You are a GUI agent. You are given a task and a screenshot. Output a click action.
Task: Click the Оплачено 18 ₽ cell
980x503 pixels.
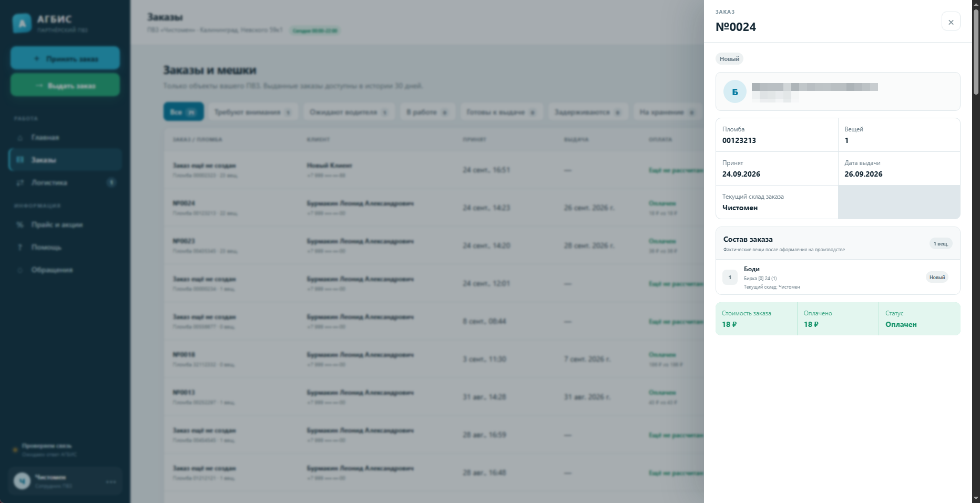838,319
